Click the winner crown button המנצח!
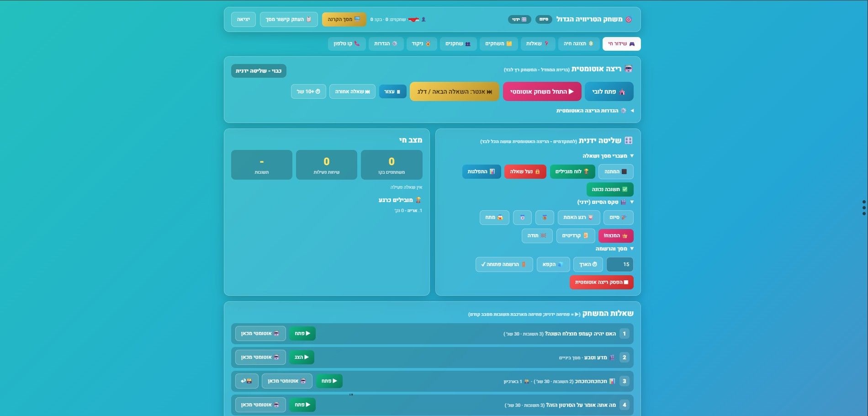 pyautogui.click(x=616, y=236)
